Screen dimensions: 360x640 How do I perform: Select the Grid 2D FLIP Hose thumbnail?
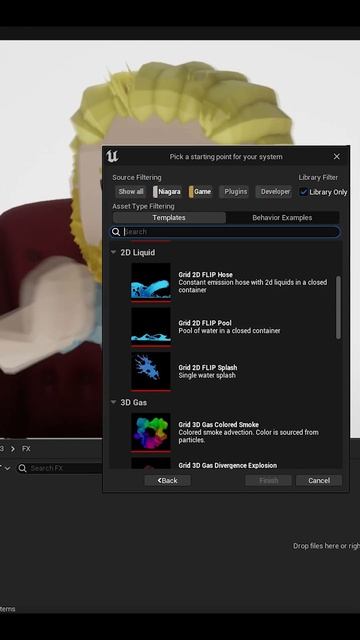pyautogui.click(x=151, y=282)
